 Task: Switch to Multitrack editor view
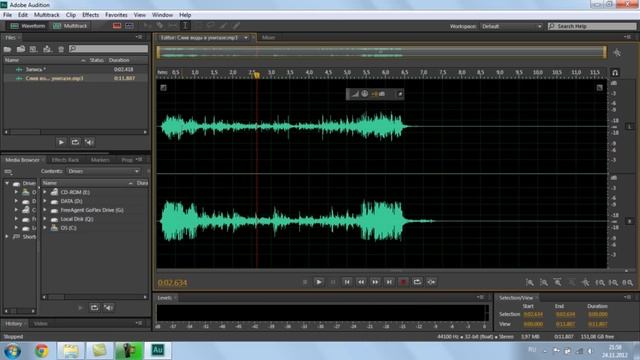[70, 26]
